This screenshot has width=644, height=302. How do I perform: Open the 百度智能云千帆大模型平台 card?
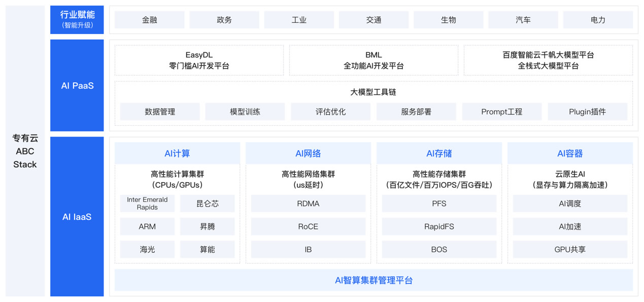coord(549,60)
